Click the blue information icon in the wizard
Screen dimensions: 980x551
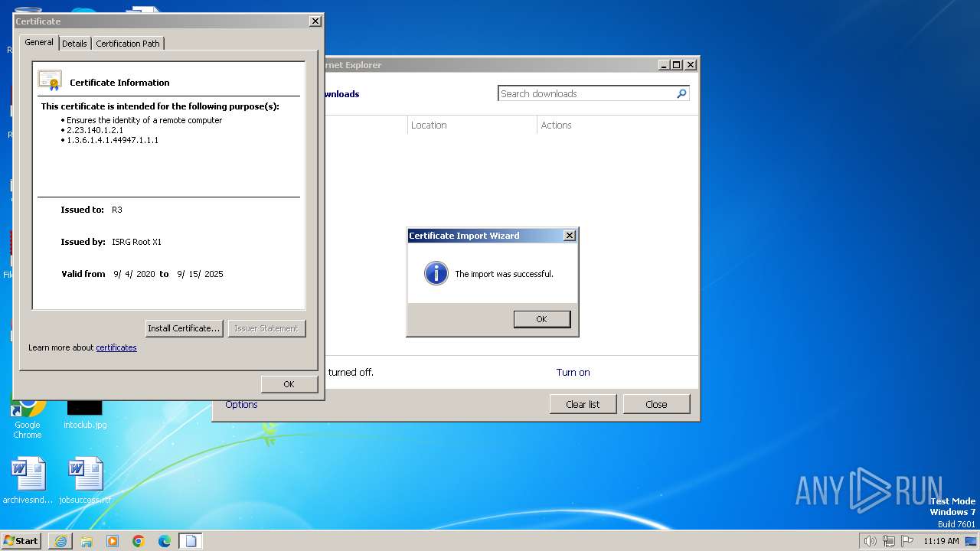coord(436,273)
